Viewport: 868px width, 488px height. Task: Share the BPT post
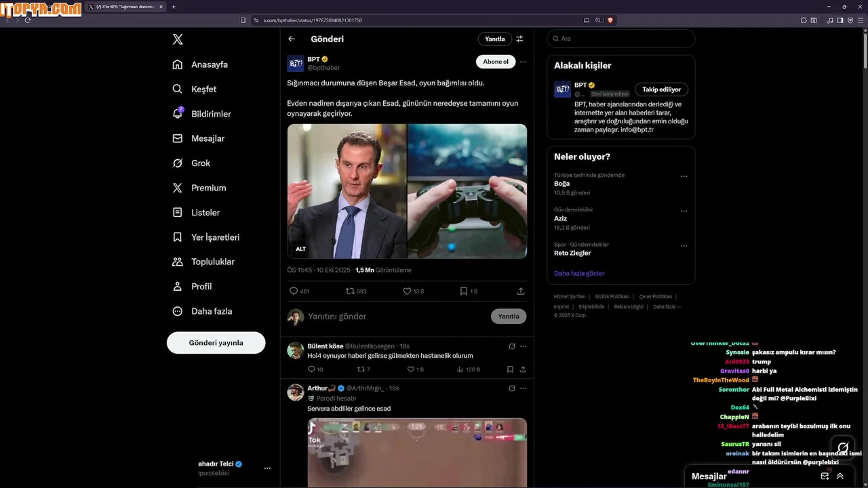[521, 291]
